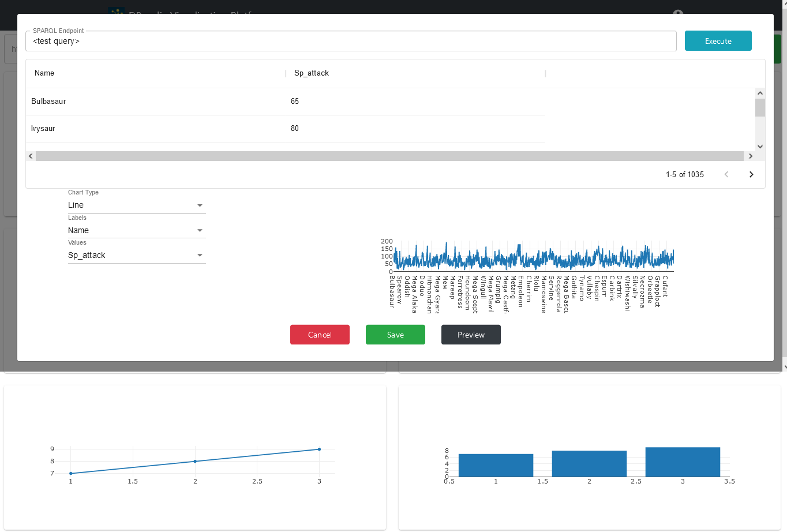Click the SPARQL Endpoint query field
The image size is (787, 532).
coord(351,41)
